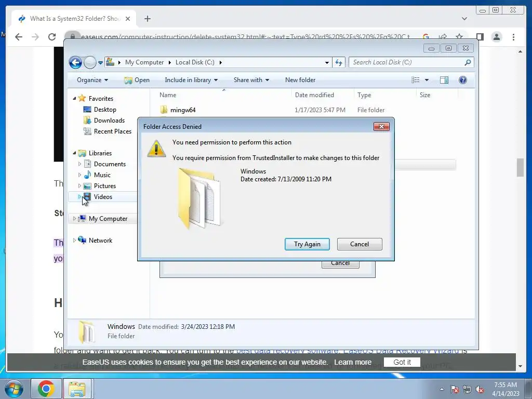
Task: Collapse the Favorites group
Action: point(74,98)
